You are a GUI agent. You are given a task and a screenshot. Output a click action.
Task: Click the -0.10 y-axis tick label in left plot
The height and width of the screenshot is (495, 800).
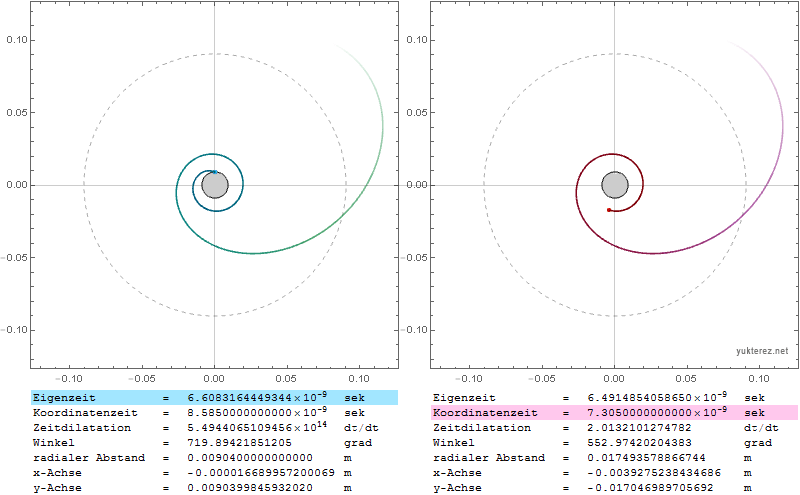pos(17,330)
